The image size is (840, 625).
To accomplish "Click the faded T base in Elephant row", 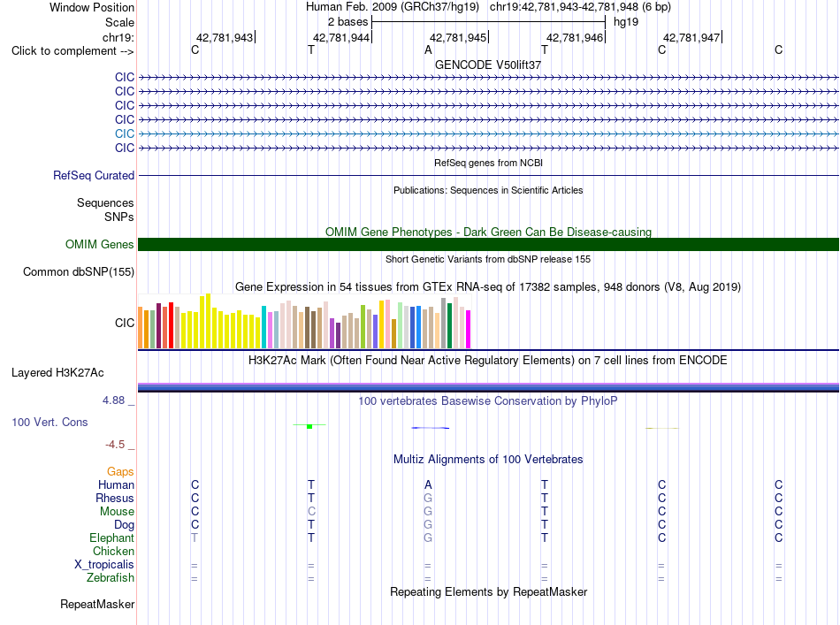I will [x=195, y=537].
